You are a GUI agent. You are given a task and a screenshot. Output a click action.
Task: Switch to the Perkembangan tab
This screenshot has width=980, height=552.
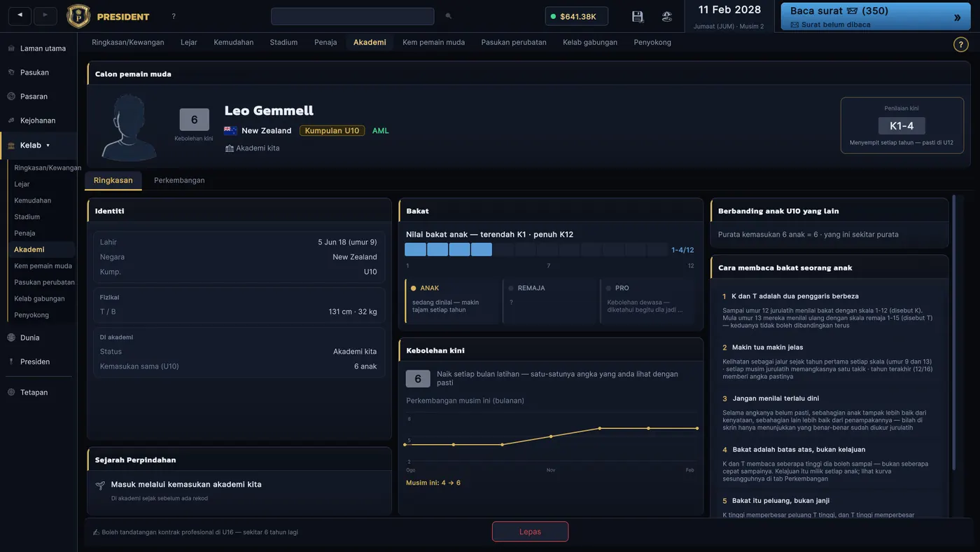(179, 180)
